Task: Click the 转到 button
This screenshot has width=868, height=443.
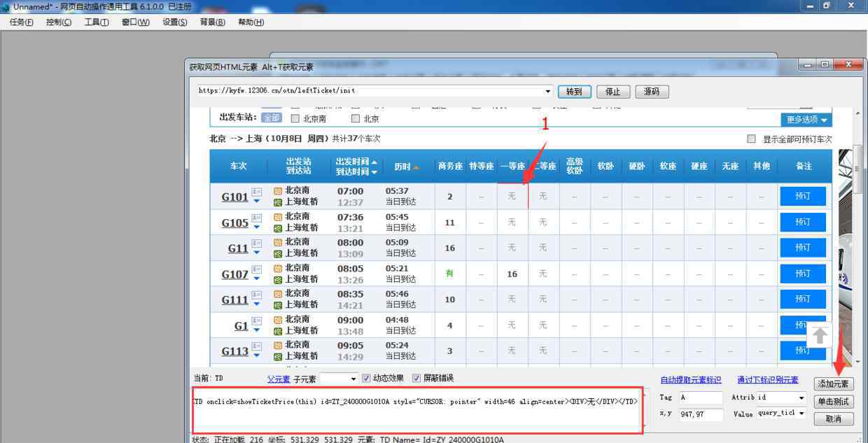Action: click(x=574, y=92)
